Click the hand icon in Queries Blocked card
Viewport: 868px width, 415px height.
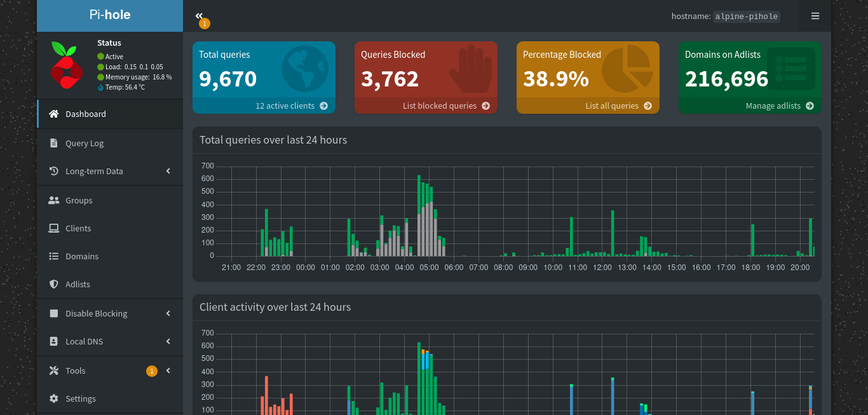pos(470,69)
